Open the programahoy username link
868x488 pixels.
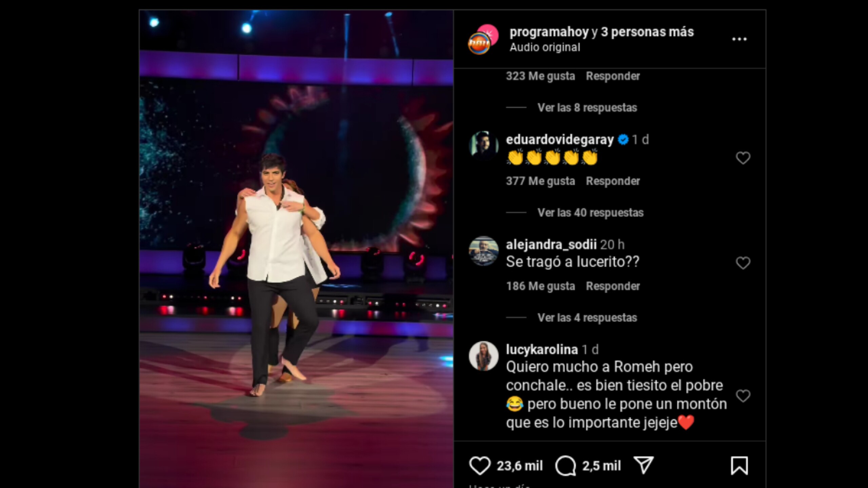[549, 32]
